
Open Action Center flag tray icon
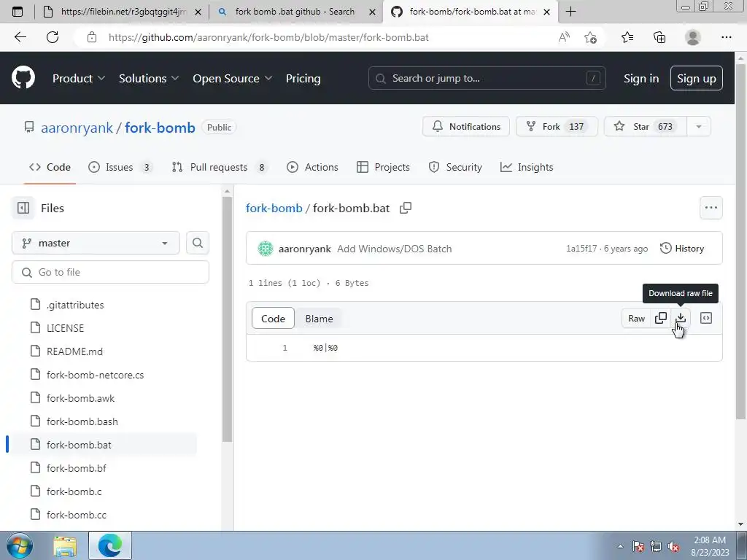click(x=638, y=546)
